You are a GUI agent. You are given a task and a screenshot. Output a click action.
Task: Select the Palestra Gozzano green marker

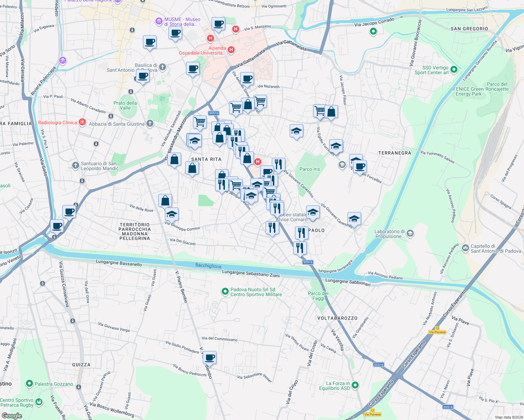29,384
